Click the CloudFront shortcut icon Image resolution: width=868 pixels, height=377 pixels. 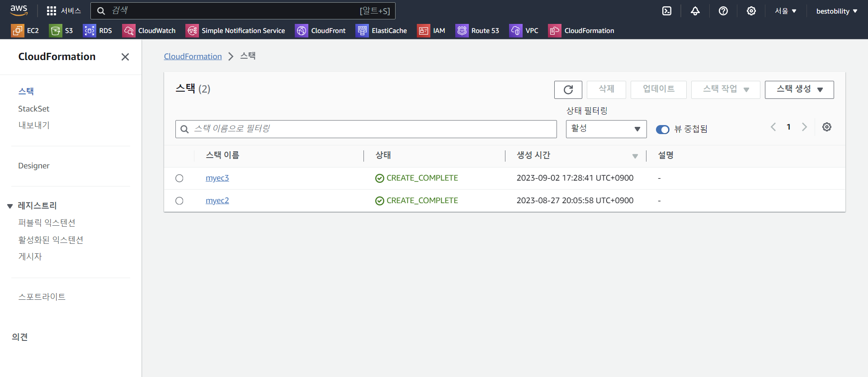[302, 31]
